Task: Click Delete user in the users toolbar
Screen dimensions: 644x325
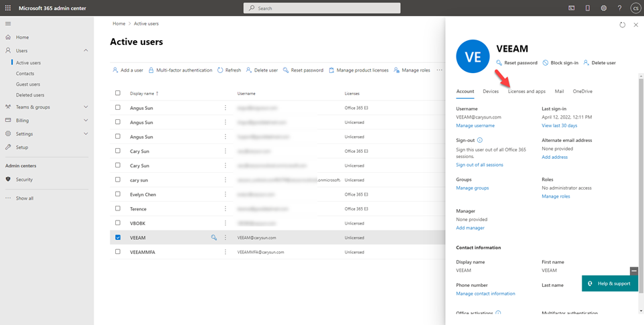Action: (262, 70)
